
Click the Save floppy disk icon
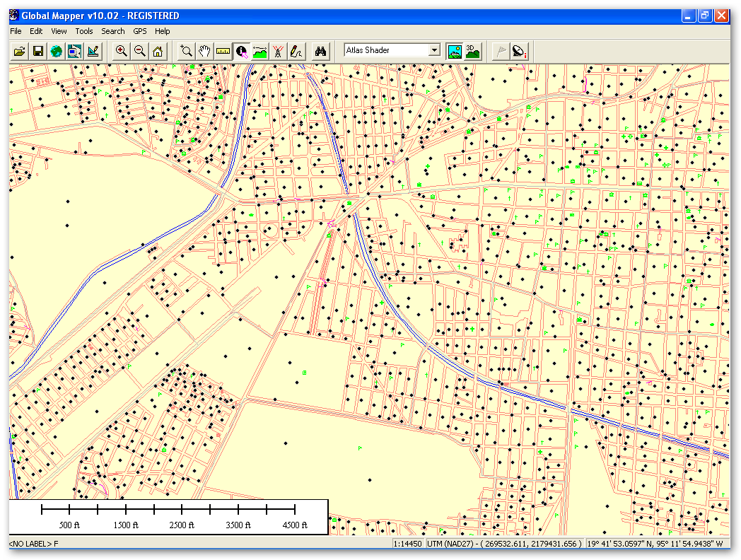(x=38, y=51)
